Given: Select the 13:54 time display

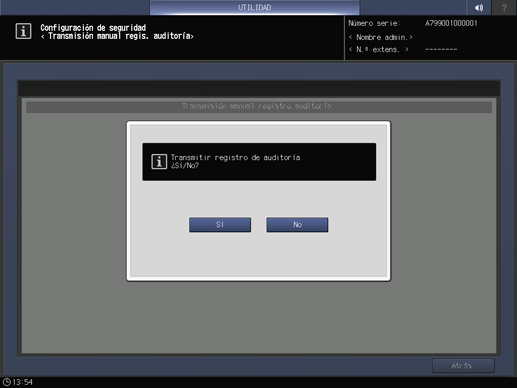Looking at the screenshot, I should pyautogui.click(x=23, y=382).
